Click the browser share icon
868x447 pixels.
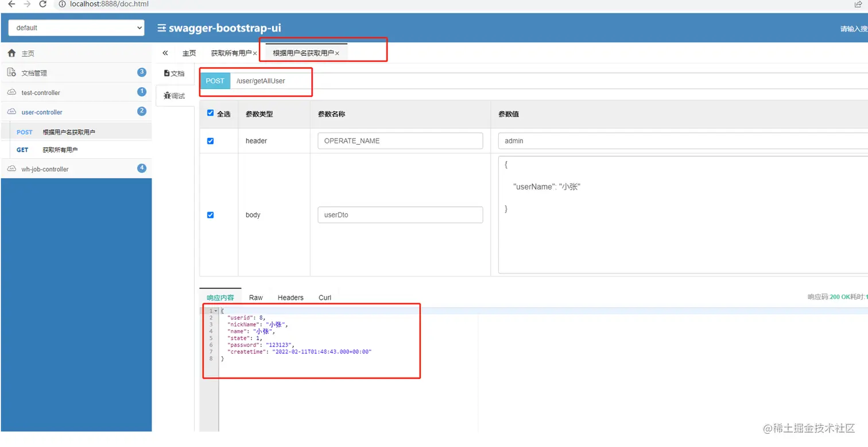[859, 4]
